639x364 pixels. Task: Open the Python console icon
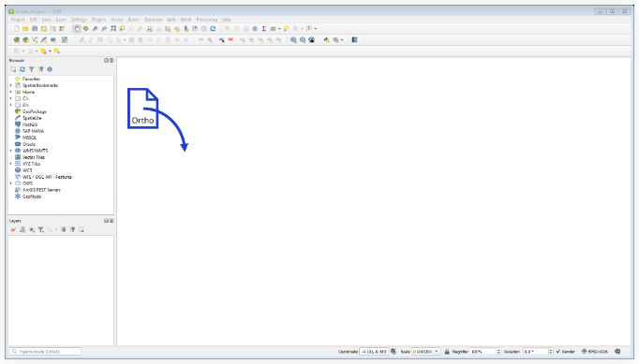[326, 40]
